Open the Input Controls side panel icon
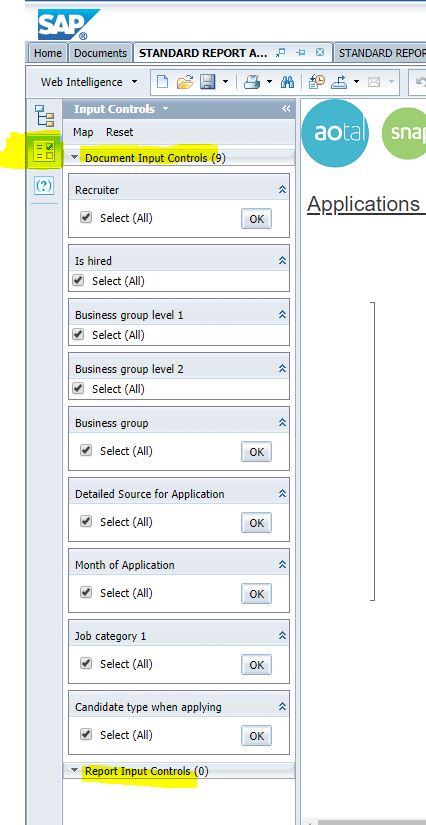 click(x=44, y=151)
